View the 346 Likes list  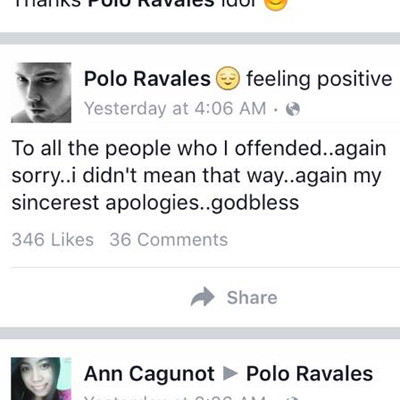pos(53,240)
